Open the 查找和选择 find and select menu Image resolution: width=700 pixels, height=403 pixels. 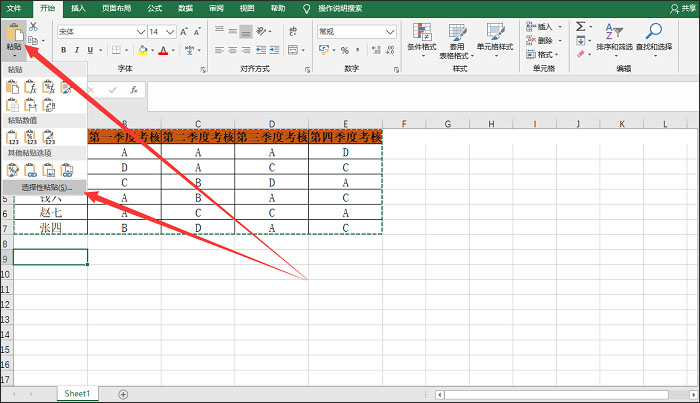point(654,40)
